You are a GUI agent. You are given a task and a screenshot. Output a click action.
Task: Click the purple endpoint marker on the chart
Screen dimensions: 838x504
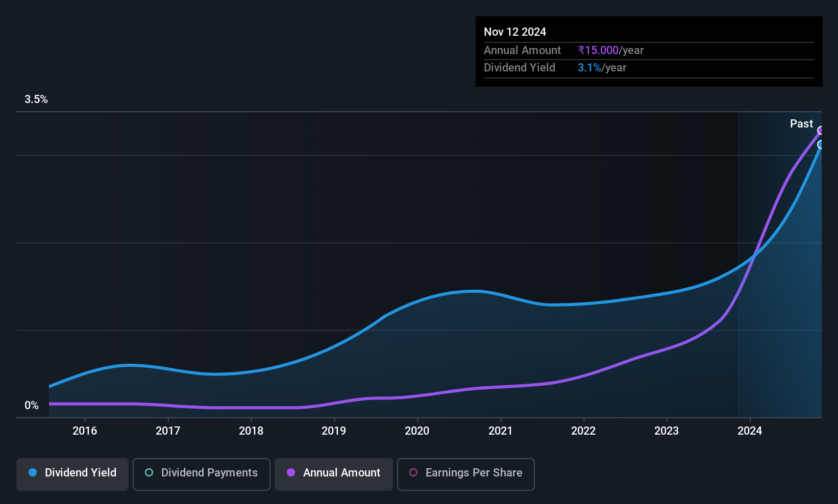[821, 131]
